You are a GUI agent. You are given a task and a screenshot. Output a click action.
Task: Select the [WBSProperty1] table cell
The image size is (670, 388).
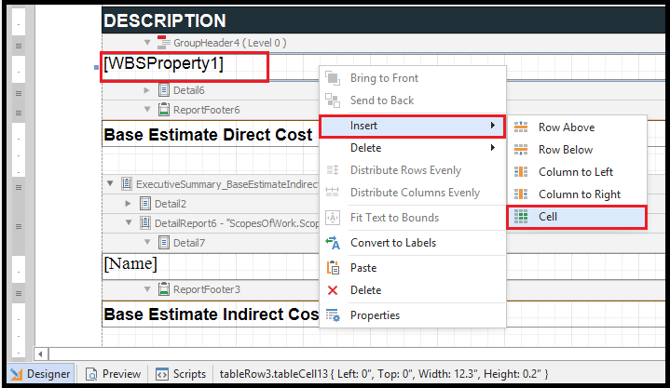click(184, 67)
